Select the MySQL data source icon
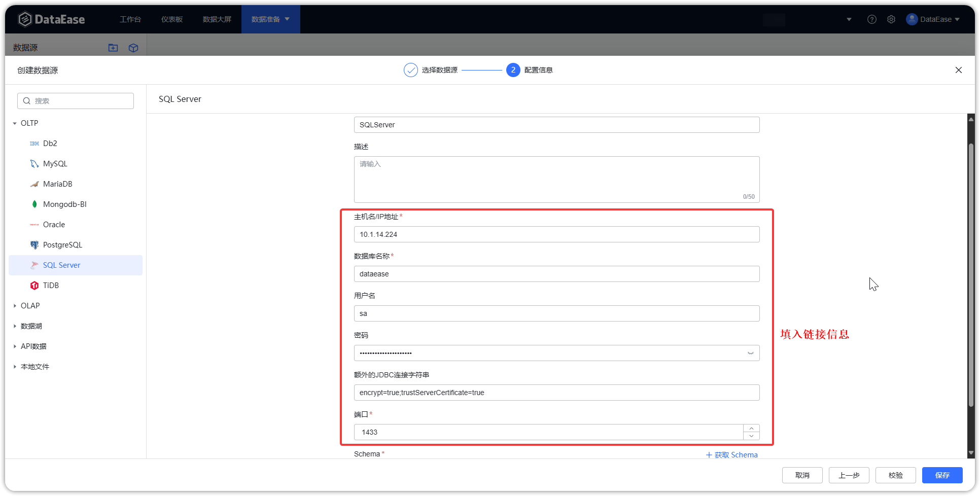 click(x=34, y=163)
